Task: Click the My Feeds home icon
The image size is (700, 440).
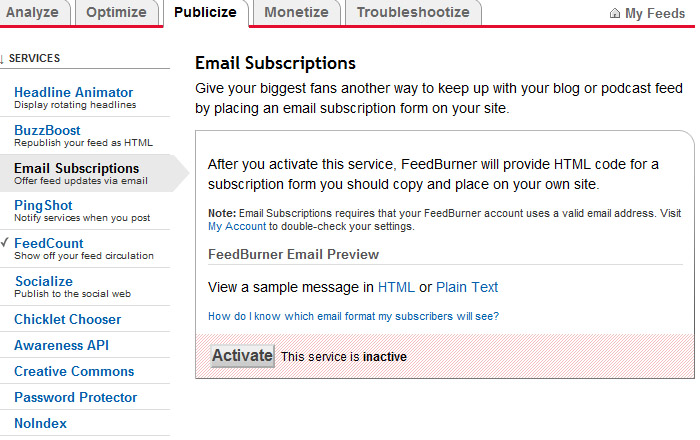Action: click(615, 13)
